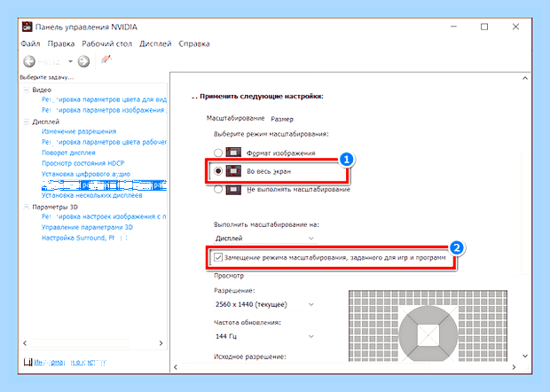
Task: Select the Не выполнять масштабирование radio button
Action: click(x=218, y=189)
